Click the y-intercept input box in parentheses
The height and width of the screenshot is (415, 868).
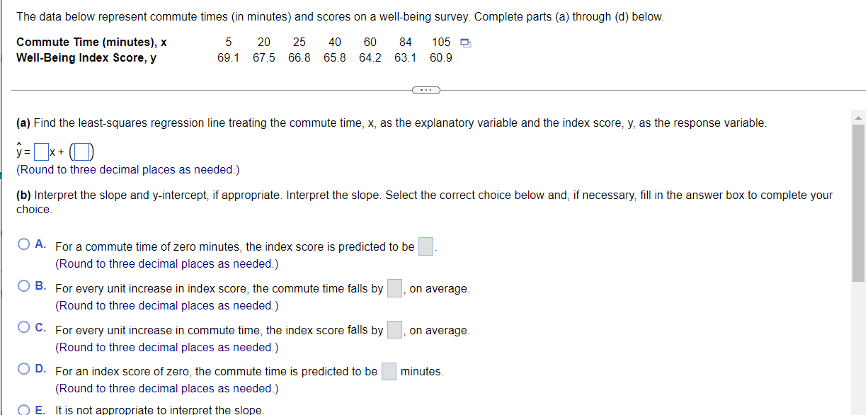coord(80,152)
